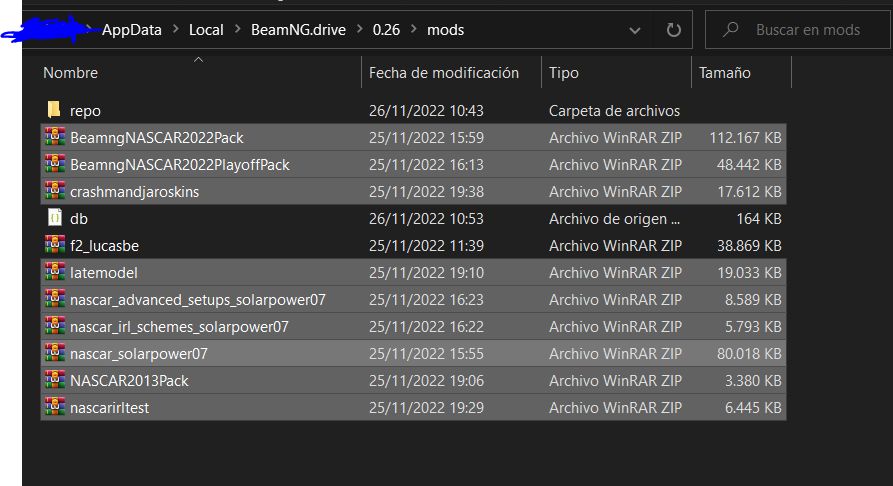Click the db source file icon
Screen dimensions: 893x486
pyautogui.click(x=55, y=218)
